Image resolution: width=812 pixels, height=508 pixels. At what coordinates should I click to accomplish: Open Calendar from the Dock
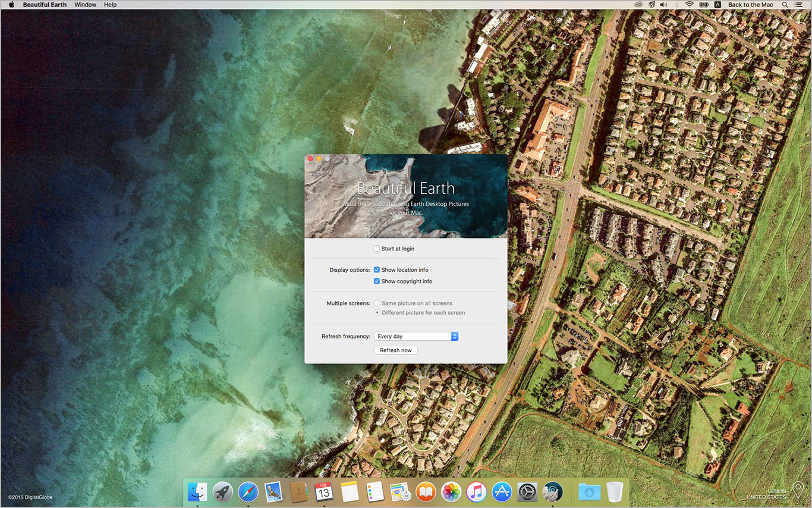[x=324, y=492]
